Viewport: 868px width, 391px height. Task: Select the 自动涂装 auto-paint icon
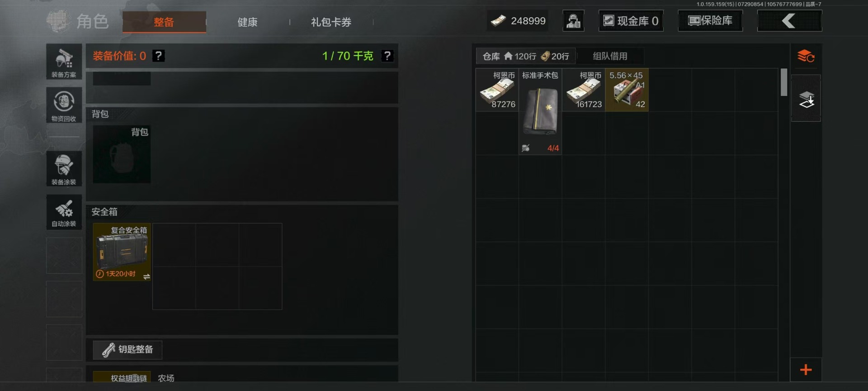[64, 212]
